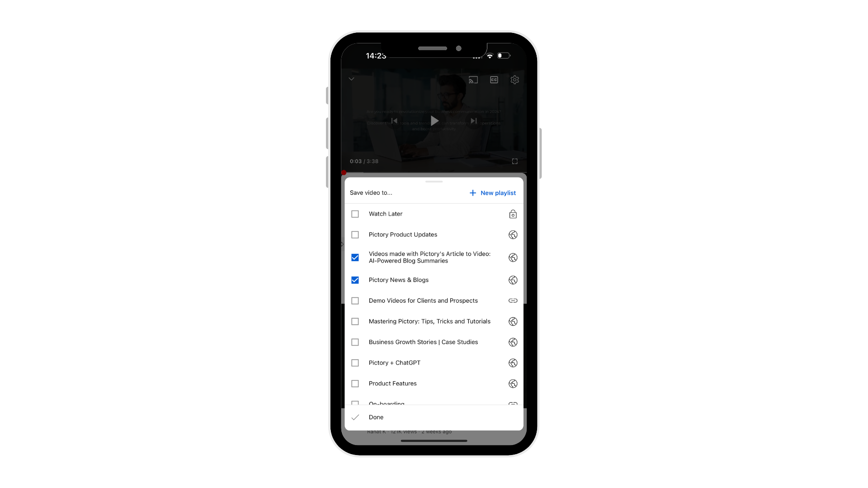Tap the lock icon on Watch Later

[513, 214]
